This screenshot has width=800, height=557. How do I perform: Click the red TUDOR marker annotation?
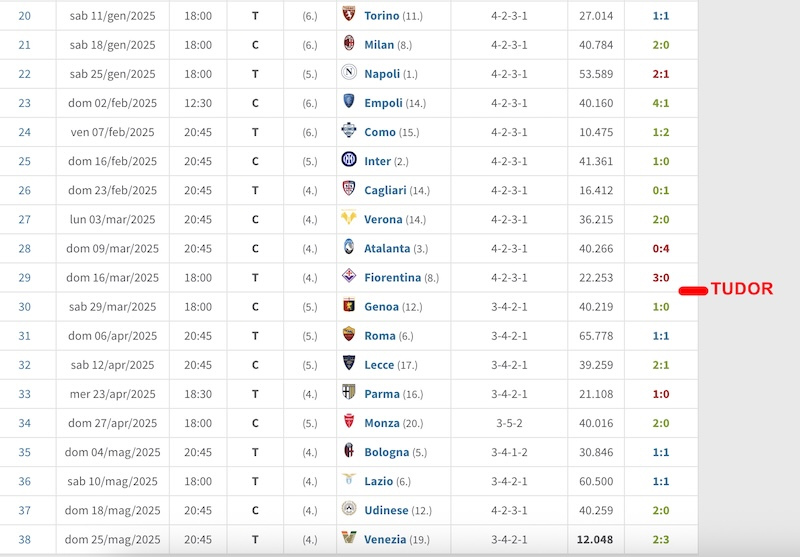726,289
